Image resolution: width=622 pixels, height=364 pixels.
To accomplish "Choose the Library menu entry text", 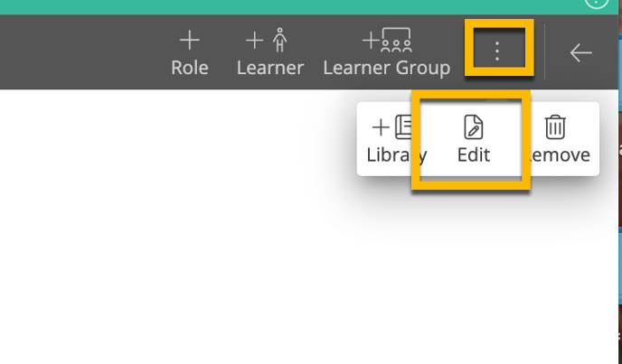I will click(x=397, y=155).
